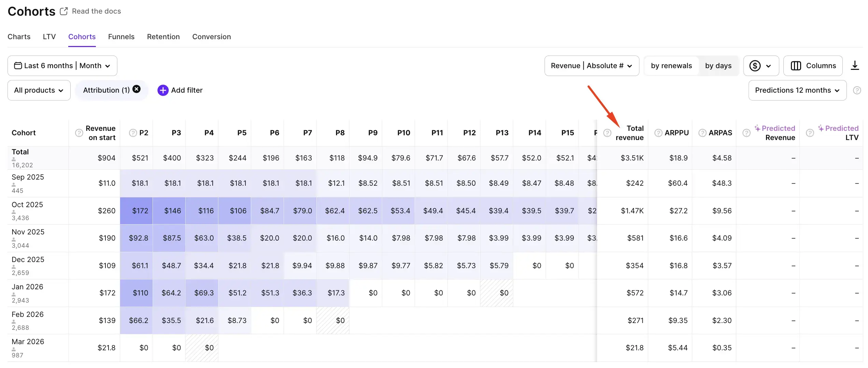This screenshot has height=368, width=868.
Task: Switch the view to by renewals
Action: (671, 65)
